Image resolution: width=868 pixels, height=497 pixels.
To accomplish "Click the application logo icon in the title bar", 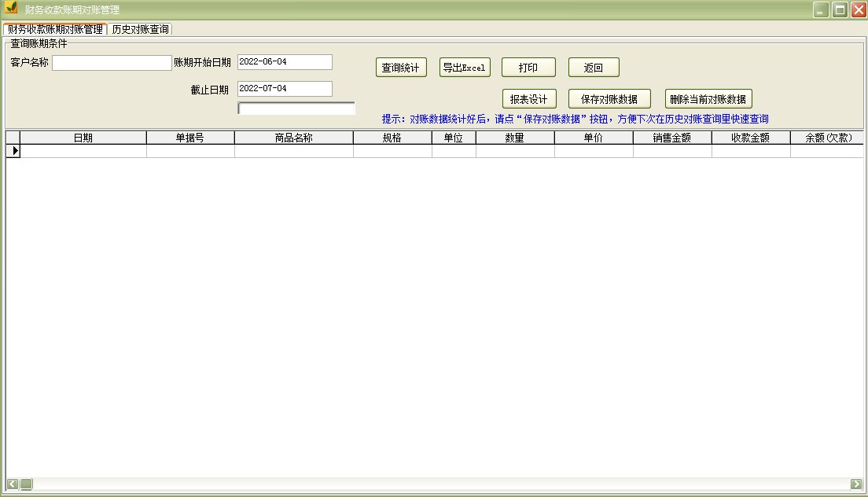I will (x=11, y=8).
